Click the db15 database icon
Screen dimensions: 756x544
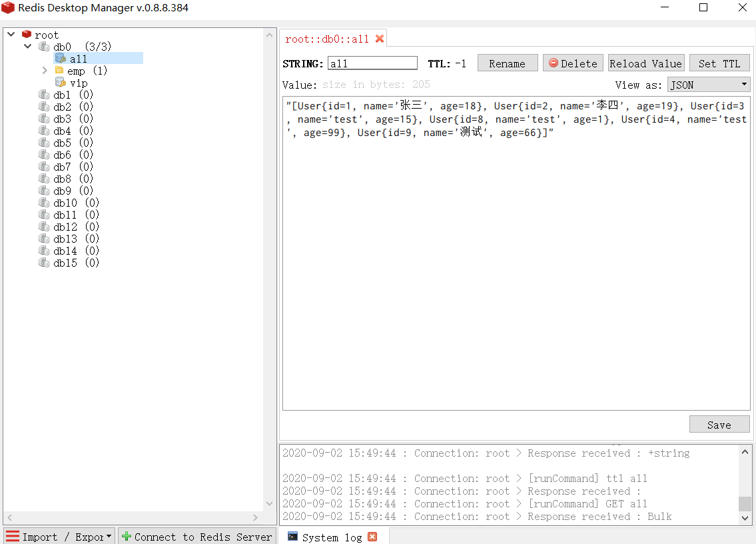tap(44, 263)
